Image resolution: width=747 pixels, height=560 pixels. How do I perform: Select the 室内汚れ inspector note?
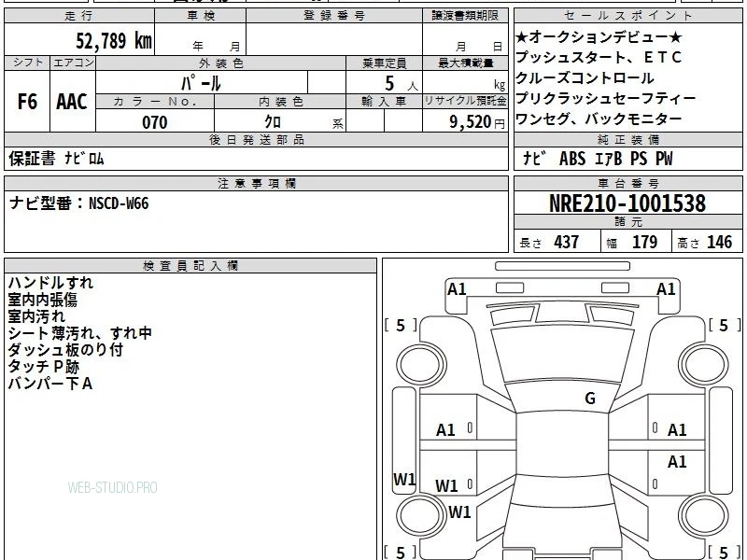tap(36, 316)
